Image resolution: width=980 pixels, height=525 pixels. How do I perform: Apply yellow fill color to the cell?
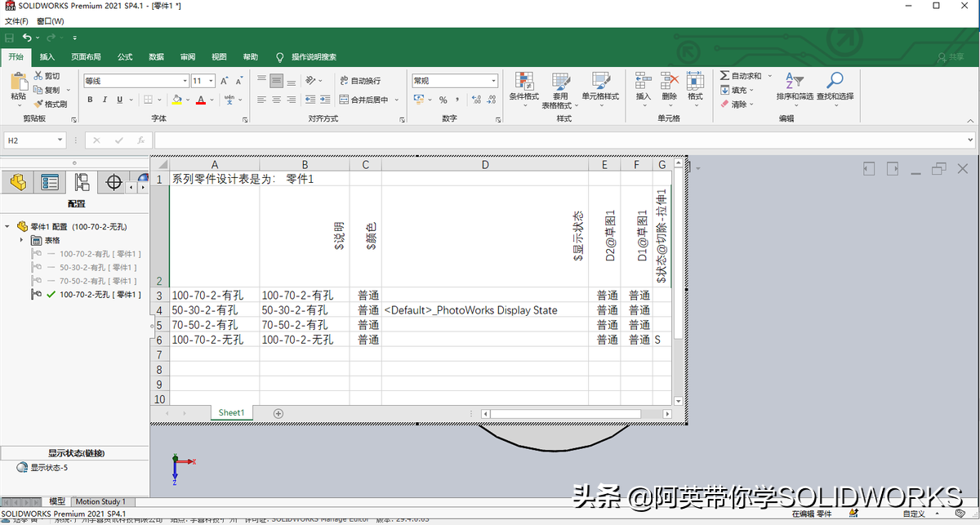pyautogui.click(x=176, y=100)
